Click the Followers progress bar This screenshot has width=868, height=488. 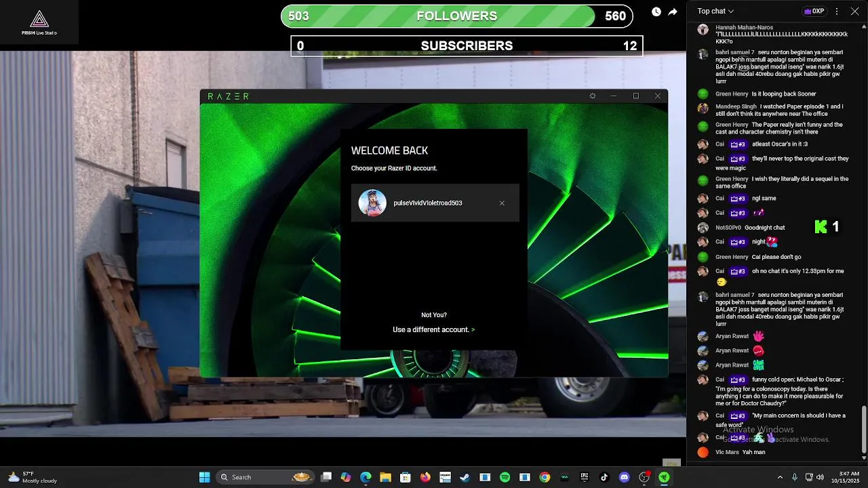tap(457, 16)
